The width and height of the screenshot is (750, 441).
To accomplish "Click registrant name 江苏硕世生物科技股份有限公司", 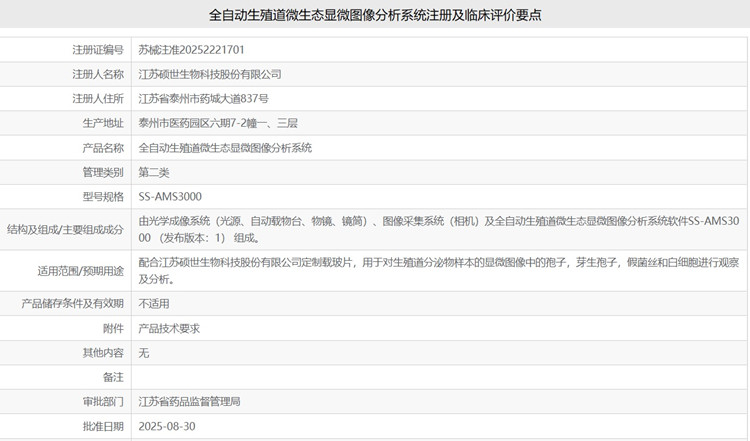I will 210,74.
